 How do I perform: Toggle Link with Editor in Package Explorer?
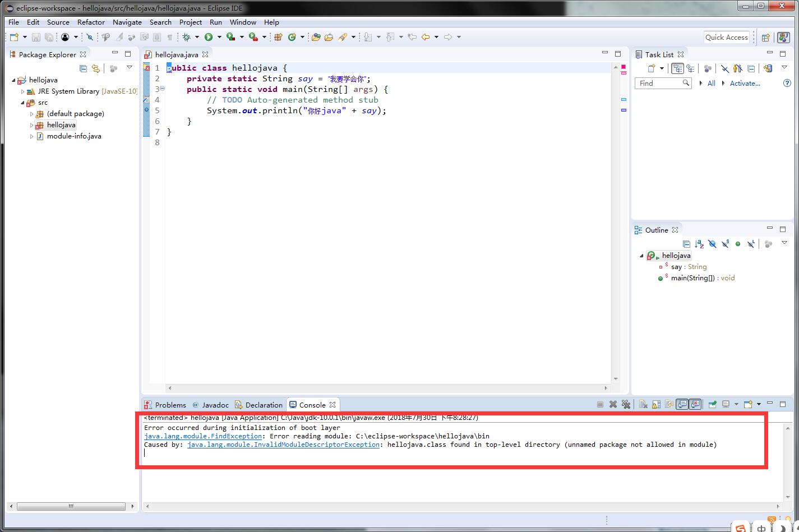click(96, 68)
